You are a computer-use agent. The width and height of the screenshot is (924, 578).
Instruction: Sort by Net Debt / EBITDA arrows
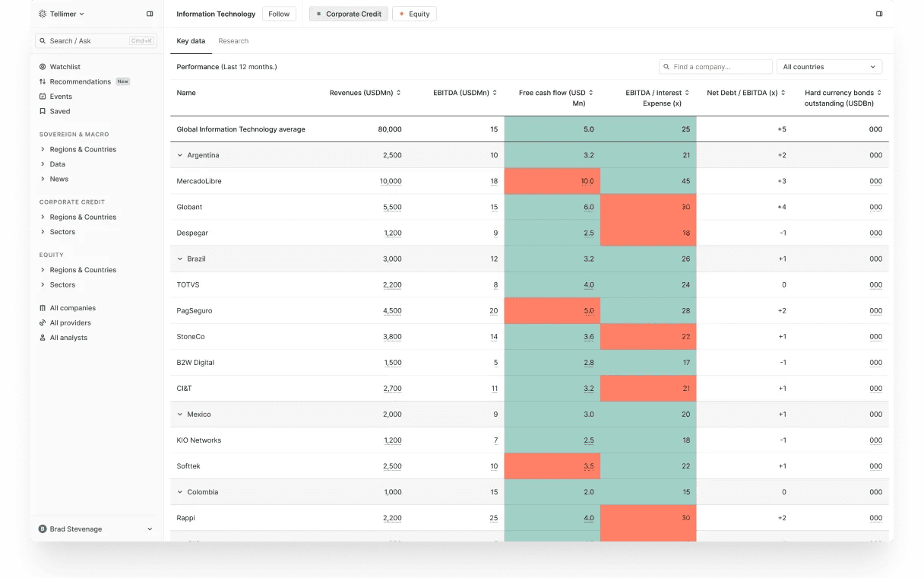783,93
